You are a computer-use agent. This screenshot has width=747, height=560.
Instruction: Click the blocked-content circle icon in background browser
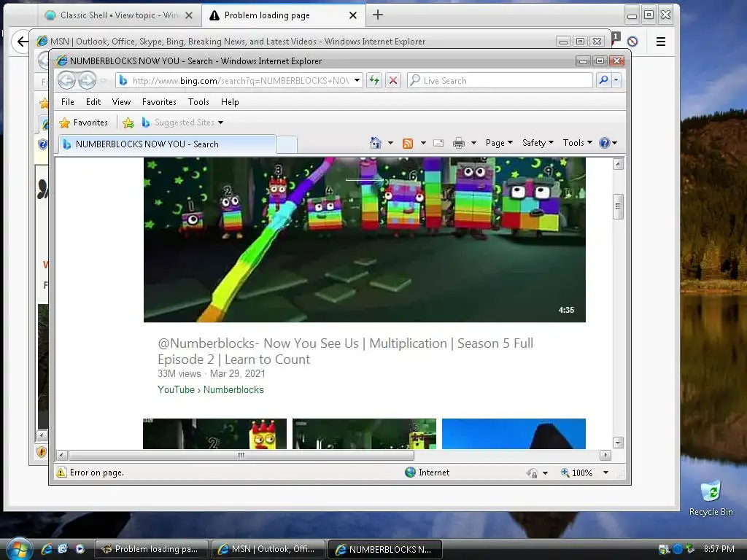point(632,42)
